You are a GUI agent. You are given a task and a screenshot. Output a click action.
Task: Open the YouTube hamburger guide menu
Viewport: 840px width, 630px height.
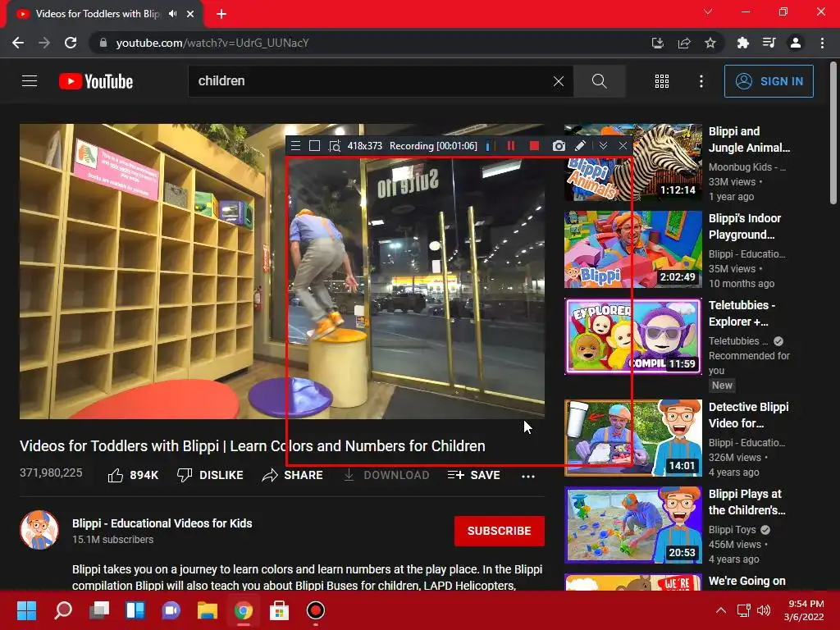[x=30, y=81]
